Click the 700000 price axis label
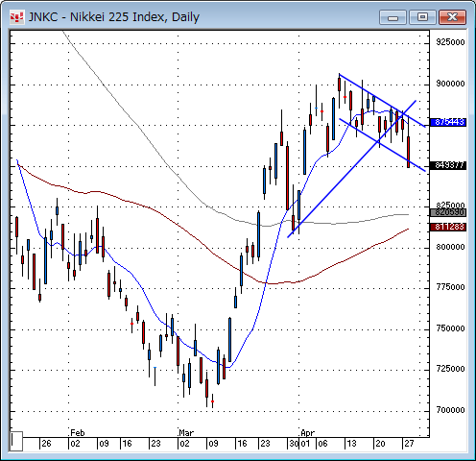 pyautogui.click(x=450, y=410)
